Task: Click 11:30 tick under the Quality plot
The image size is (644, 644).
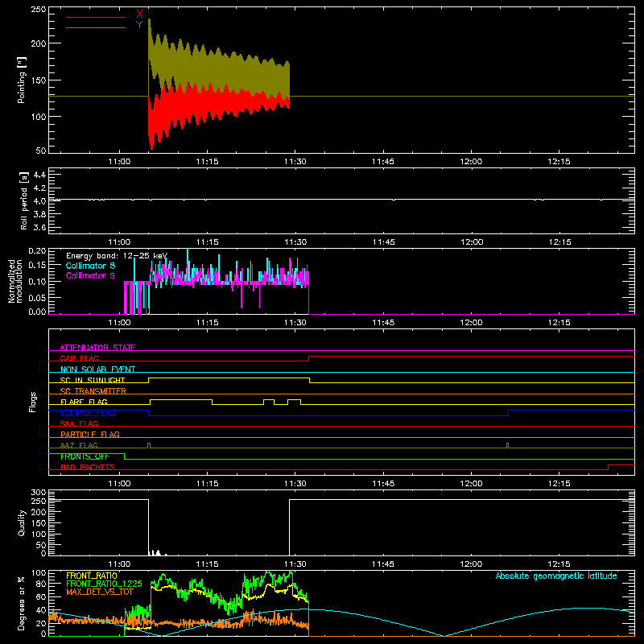Action: (295, 564)
